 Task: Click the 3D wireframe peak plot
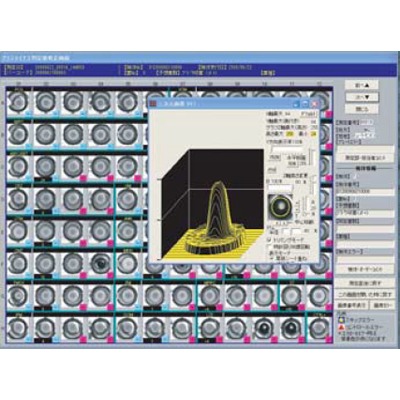pos(213,204)
